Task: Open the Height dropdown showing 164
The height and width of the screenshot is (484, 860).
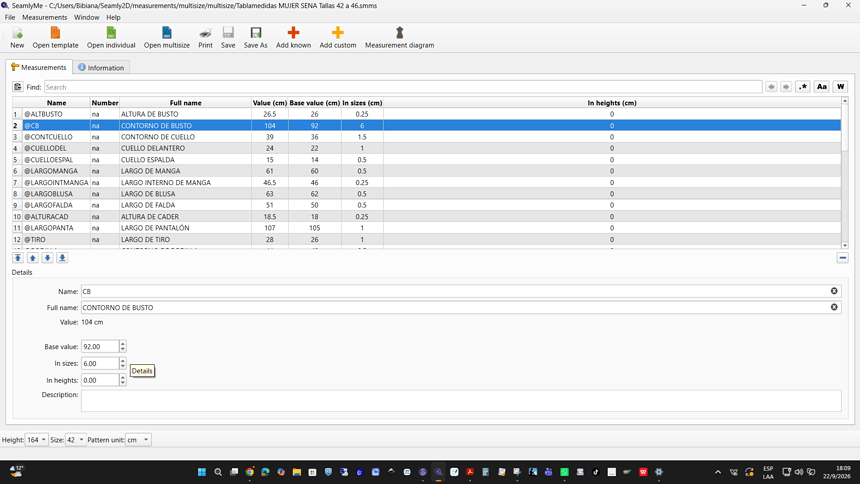Action: 36,440
